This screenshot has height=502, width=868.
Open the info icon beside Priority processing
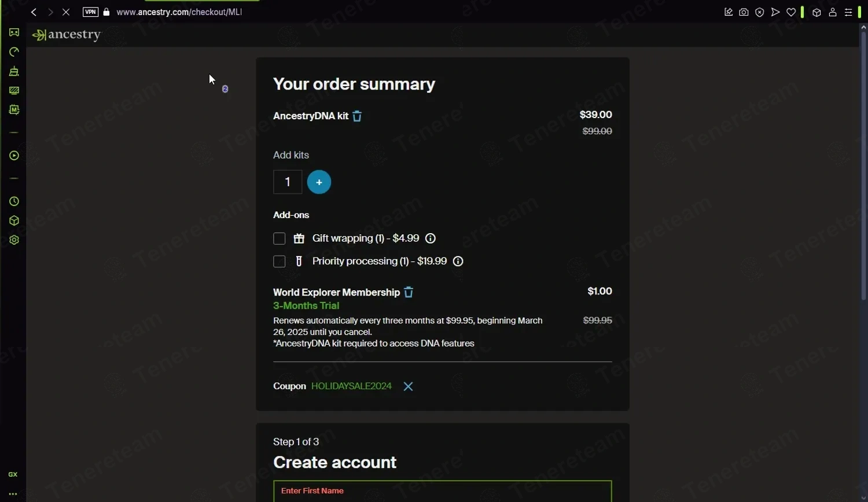click(x=458, y=261)
